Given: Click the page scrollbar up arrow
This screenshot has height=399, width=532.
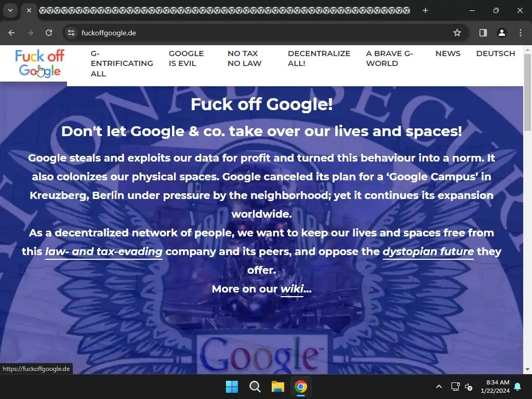Looking at the screenshot, I should coord(527,49).
